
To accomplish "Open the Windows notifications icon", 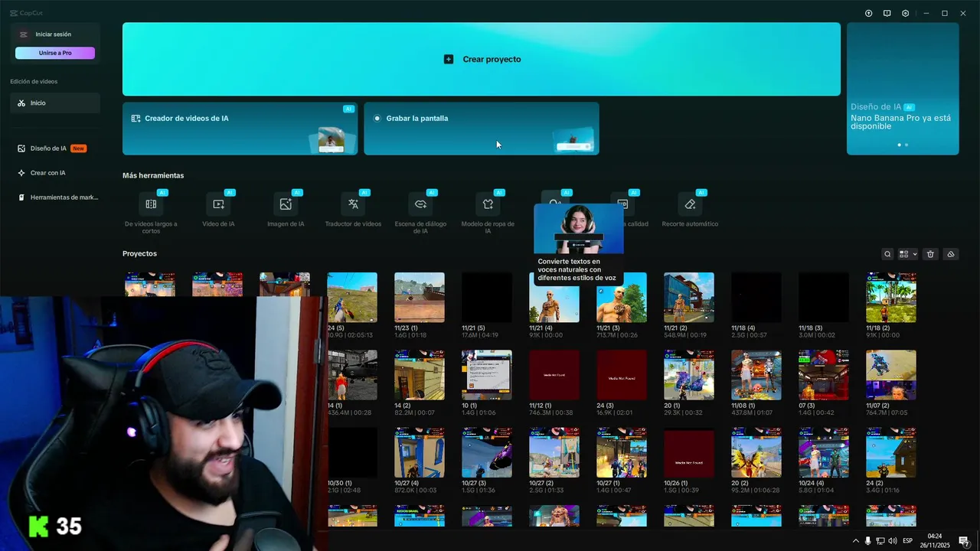I will pyautogui.click(x=963, y=541).
